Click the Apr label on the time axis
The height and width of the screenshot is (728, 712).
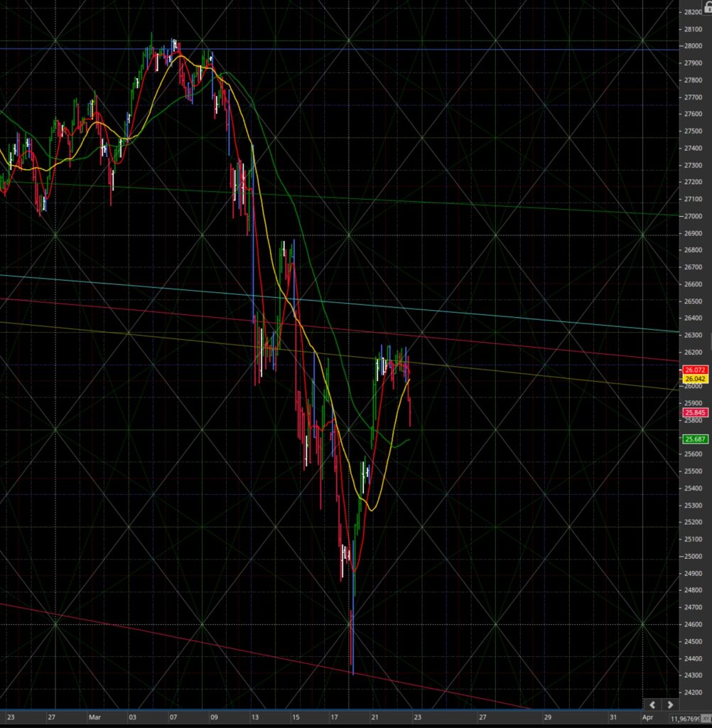(x=647, y=717)
